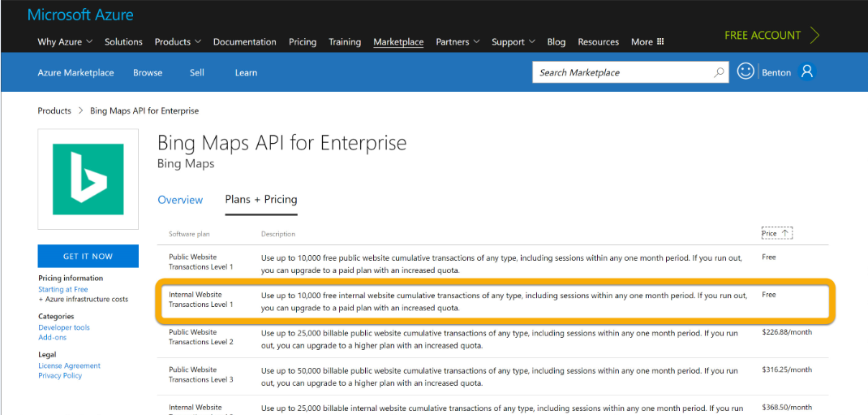Switch to the Overview tab
868x415 pixels.
pos(180,200)
